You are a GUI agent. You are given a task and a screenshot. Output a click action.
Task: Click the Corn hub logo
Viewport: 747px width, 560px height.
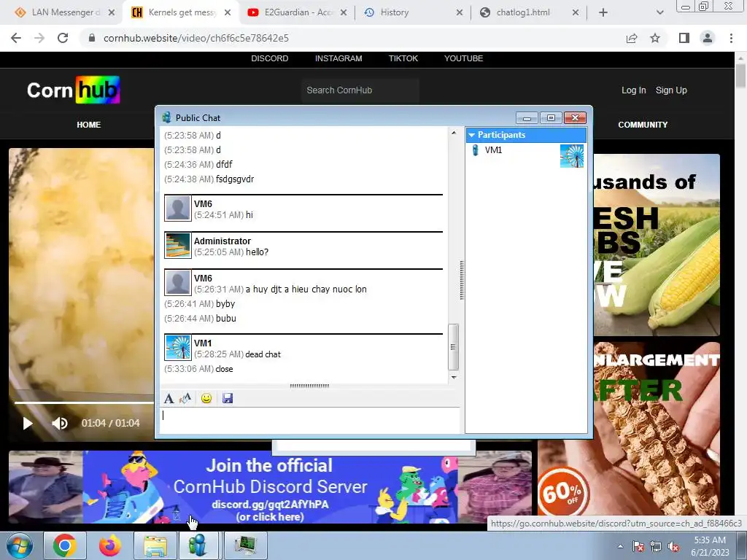(x=74, y=90)
